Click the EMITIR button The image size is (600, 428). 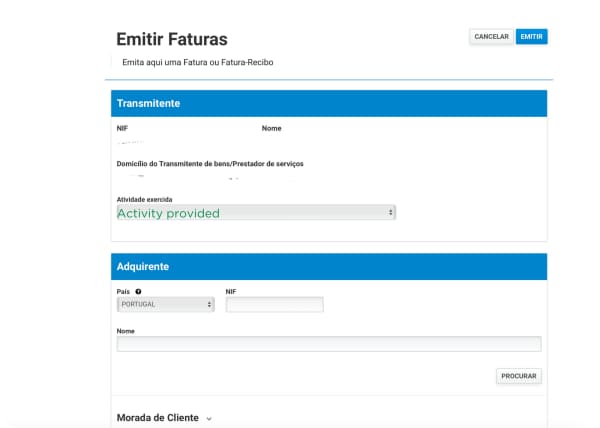[531, 37]
